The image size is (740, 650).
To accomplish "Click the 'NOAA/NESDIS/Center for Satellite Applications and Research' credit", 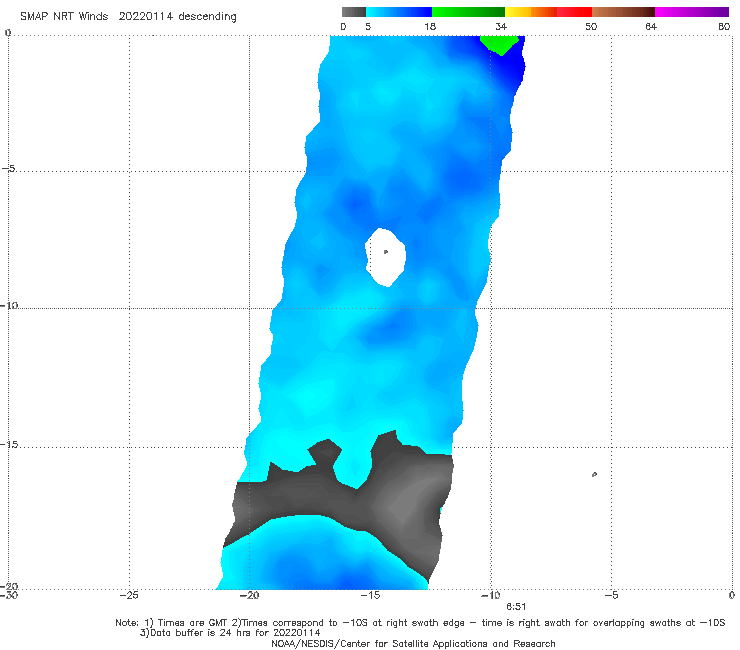I will point(413,644).
